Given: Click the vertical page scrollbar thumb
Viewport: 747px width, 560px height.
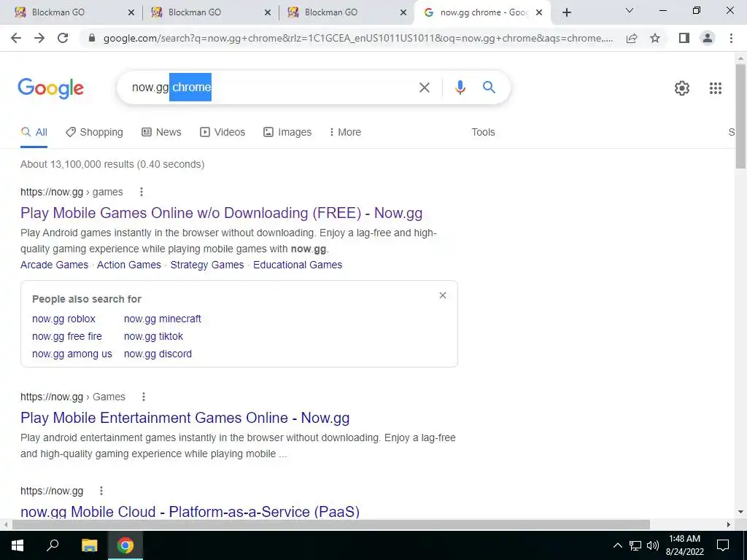Looking at the screenshot, I should click(740, 115).
